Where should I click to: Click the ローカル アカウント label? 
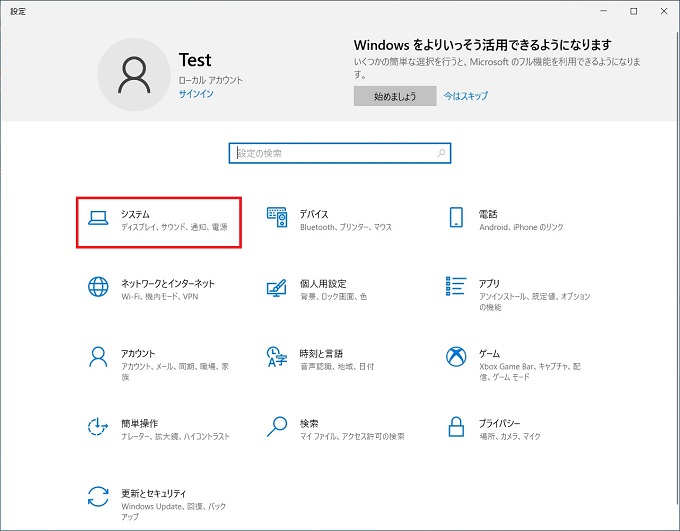click(211, 80)
